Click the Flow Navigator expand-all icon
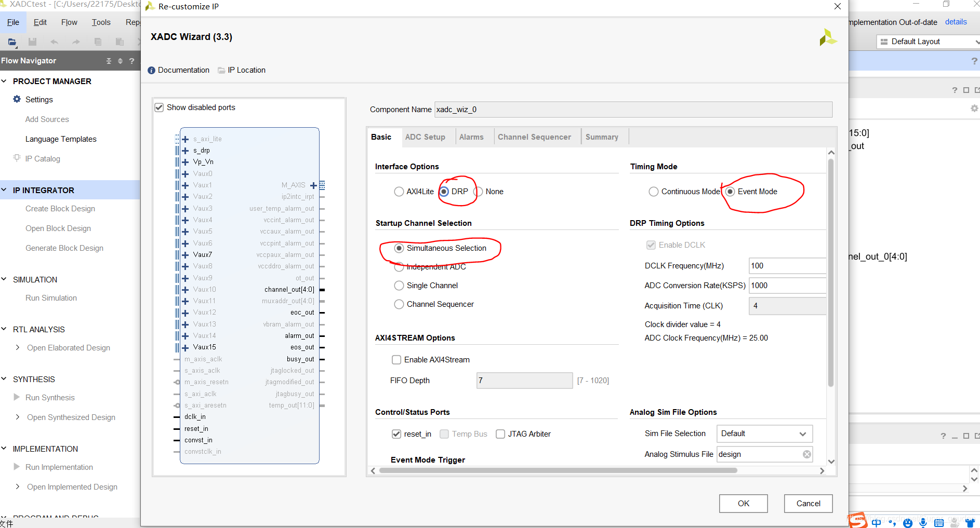Image resolution: width=980 pixels, height=528 pixels. click(120, 61)
